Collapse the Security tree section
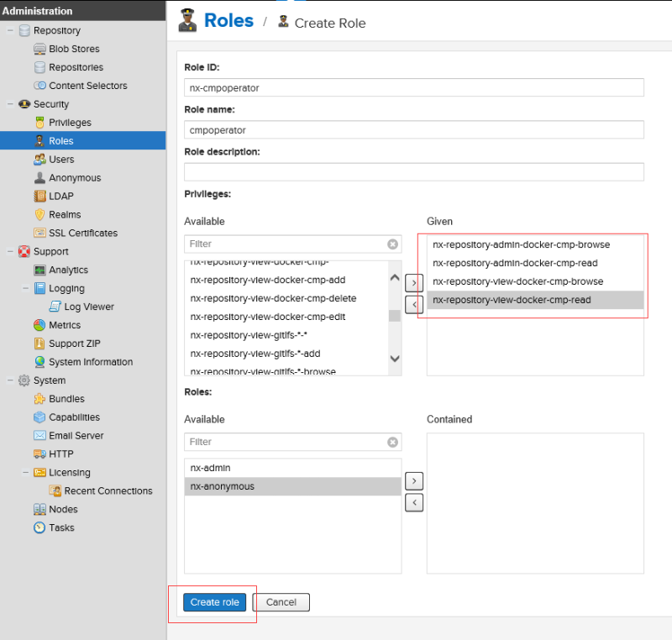The image size is (672, 640). point(10,104)
